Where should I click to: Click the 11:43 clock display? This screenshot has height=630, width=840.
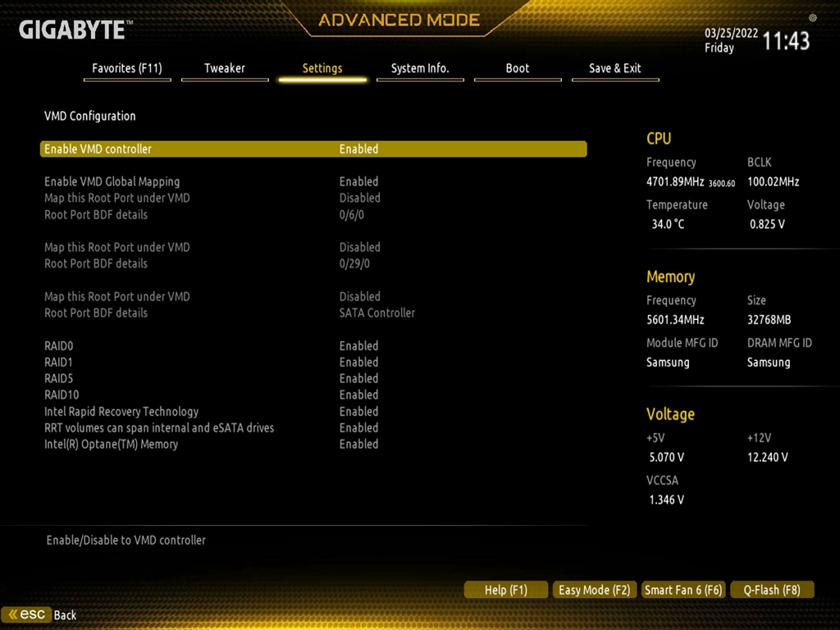click(x=785, y=41)
